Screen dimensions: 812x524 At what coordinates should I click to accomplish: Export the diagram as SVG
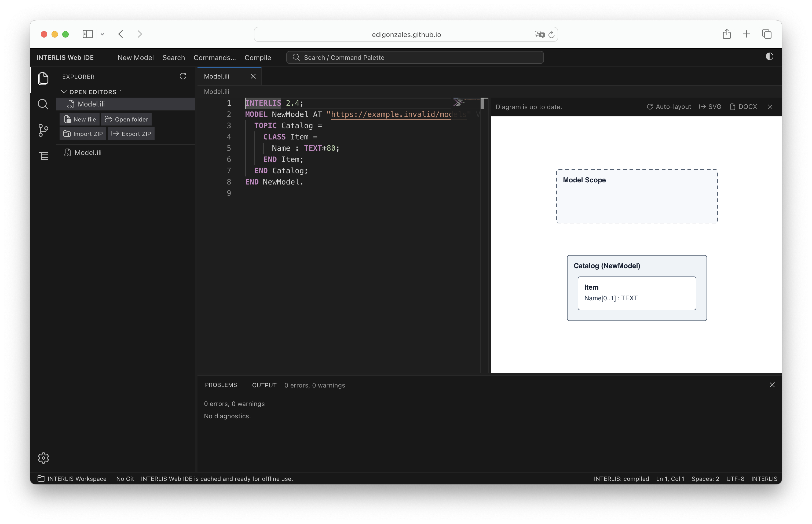click(710, 106)
